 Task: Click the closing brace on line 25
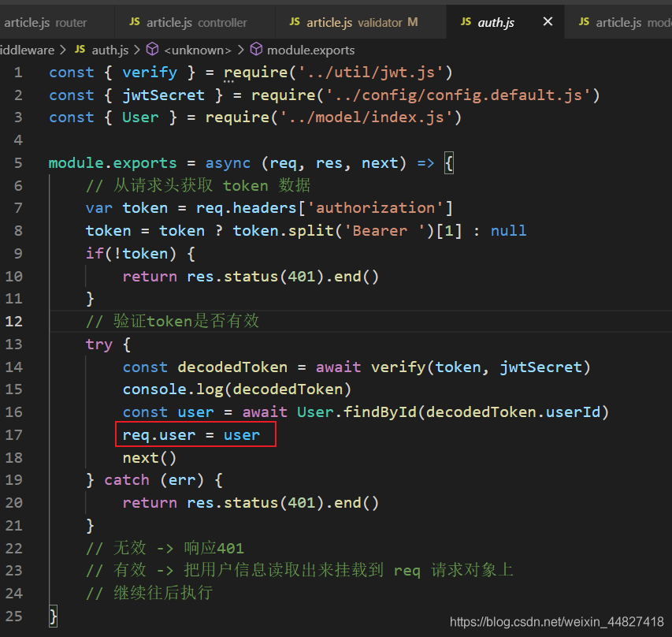click(53, 617)
